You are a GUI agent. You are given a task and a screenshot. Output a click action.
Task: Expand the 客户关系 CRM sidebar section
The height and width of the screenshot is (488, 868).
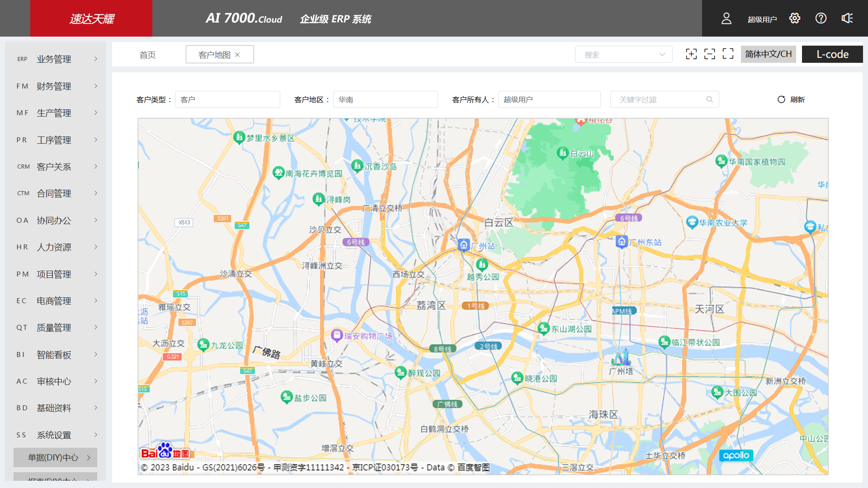click(55, 166)
